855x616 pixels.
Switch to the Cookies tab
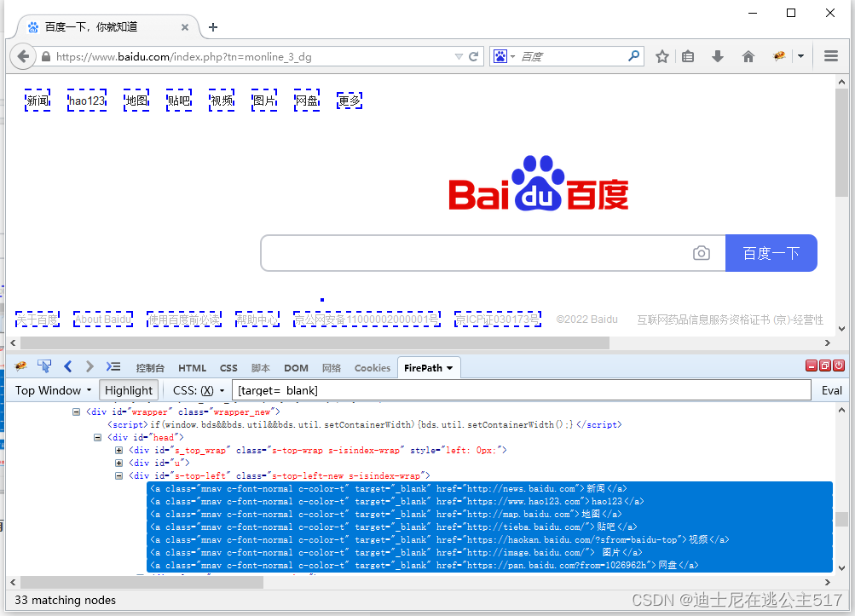(x=373, y=368)
